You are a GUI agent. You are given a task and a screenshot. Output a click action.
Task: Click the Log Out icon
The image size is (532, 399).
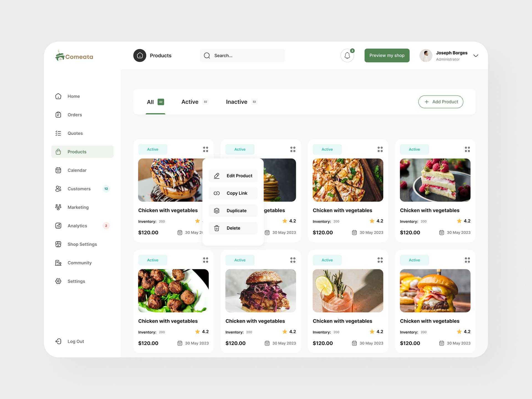pos(58,341)
